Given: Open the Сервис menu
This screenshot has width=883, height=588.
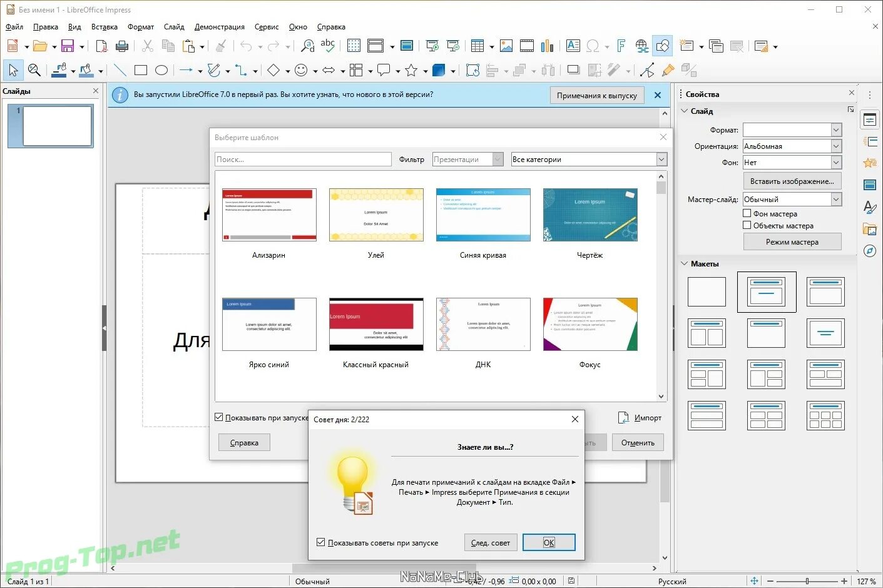Looking at the screenshot, I should [x=267, y=27].
